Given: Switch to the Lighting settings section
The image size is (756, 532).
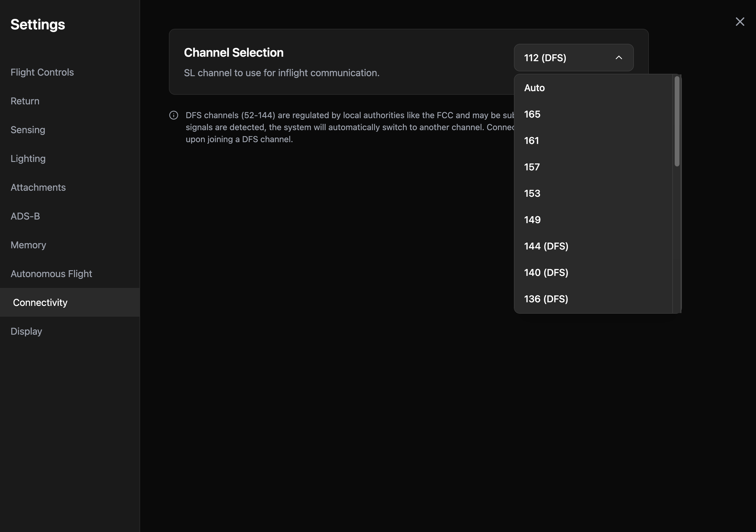Looking at the screenshot, I should click(70, 159).
